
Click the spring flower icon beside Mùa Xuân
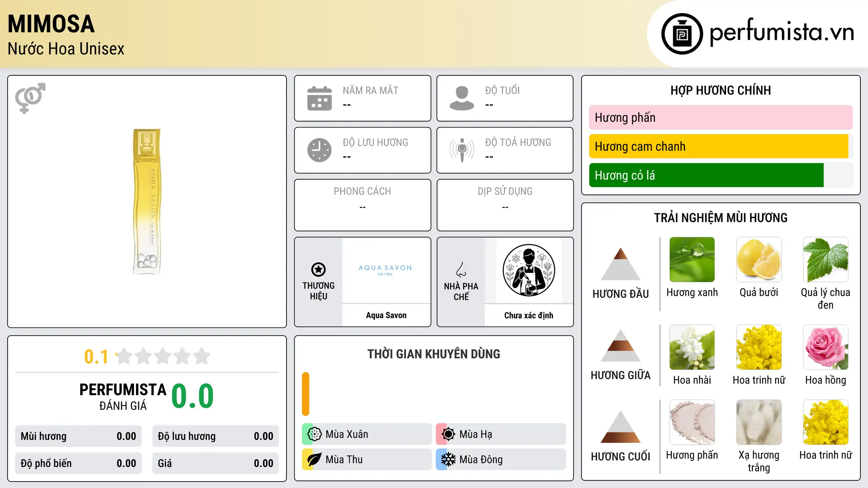[314, 434]
